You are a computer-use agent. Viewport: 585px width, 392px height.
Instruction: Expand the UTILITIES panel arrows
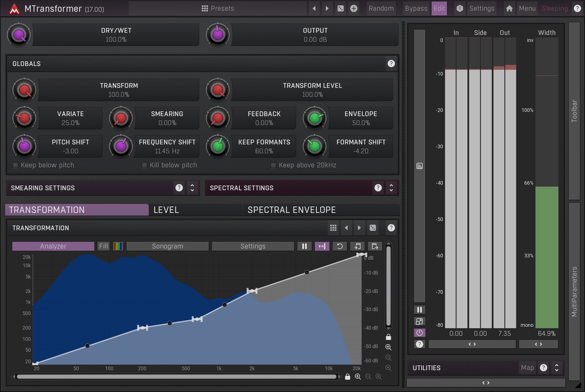[556, 368]
